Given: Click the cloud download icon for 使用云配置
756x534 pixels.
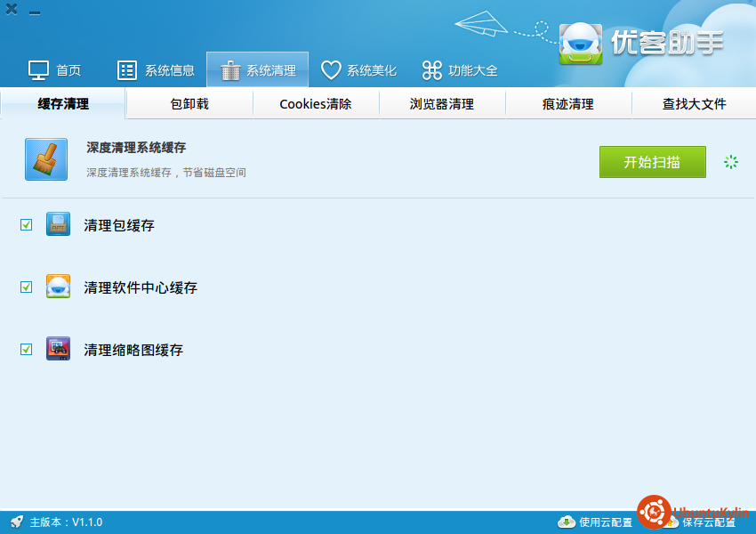Looking at the screenshot, I should (566, 522).
